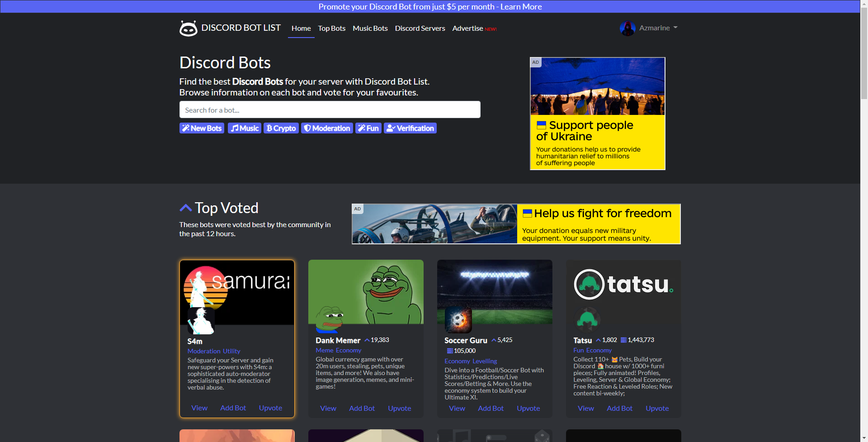Open the Top Bots nav item
Viewport: 868px width, 442px height.
[332, 28]
